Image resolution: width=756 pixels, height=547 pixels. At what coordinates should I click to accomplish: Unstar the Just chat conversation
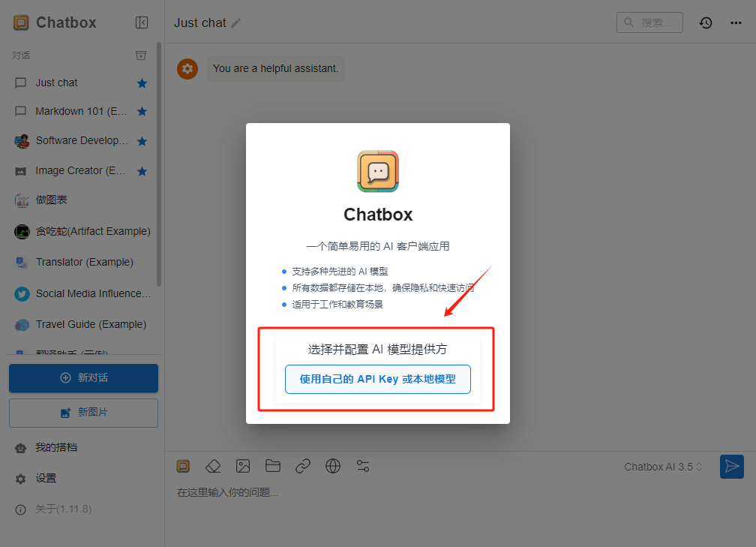pos(142,83)
